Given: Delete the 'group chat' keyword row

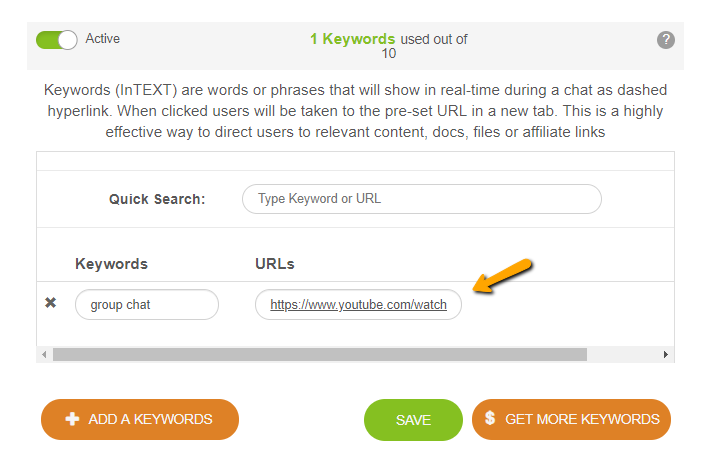Looking at the screenshot, I should [51, 303].
